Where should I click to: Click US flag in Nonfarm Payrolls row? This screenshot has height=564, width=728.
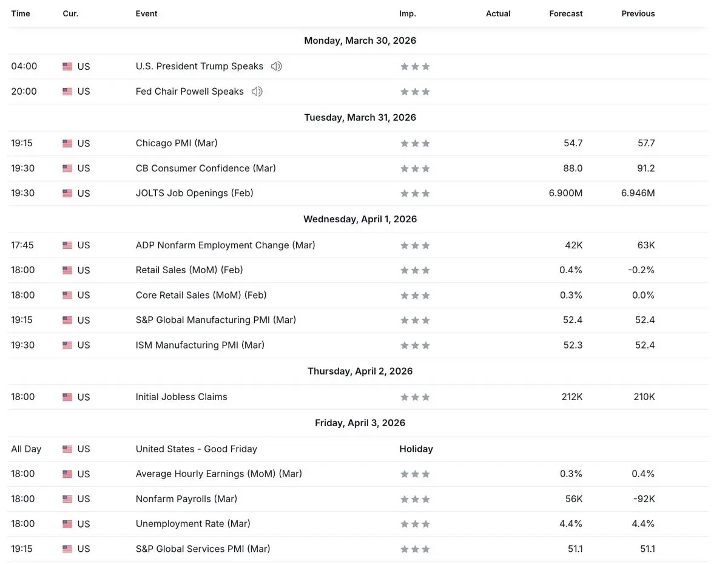point(67,499)
